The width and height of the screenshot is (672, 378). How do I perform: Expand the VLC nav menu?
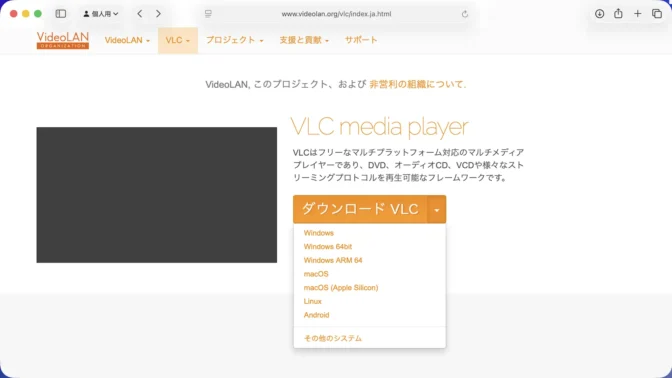coord(178,40)
